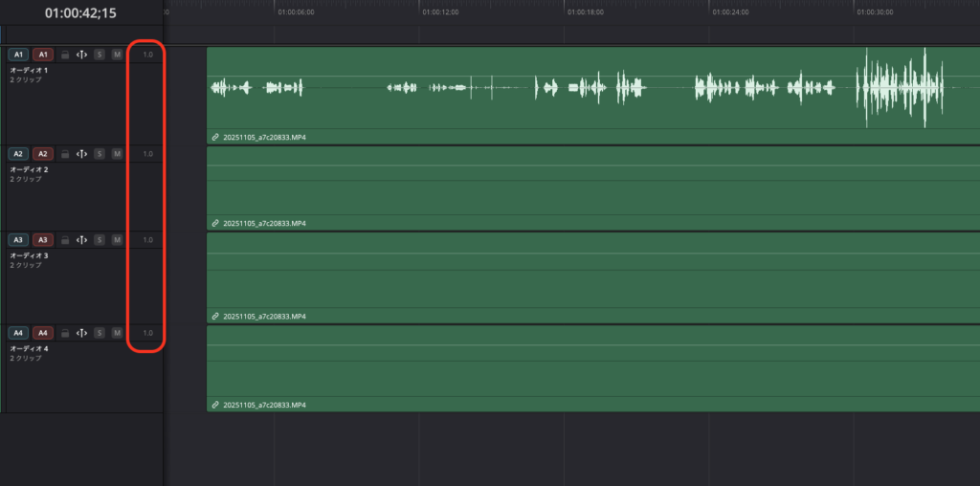Toggle auto track selector on A3

(x=81, y=240)
